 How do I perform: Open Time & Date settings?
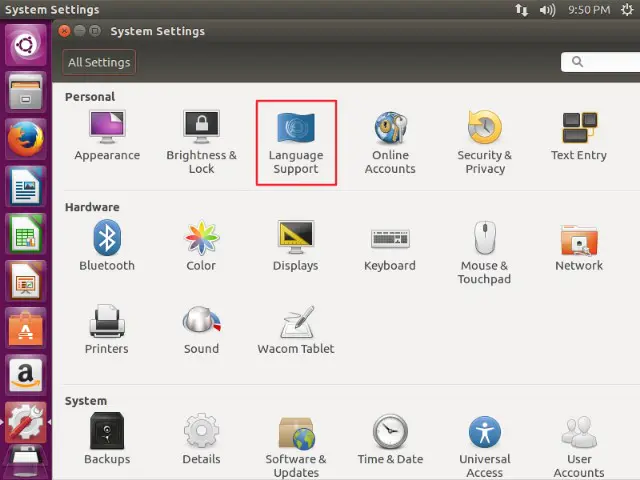390,439
